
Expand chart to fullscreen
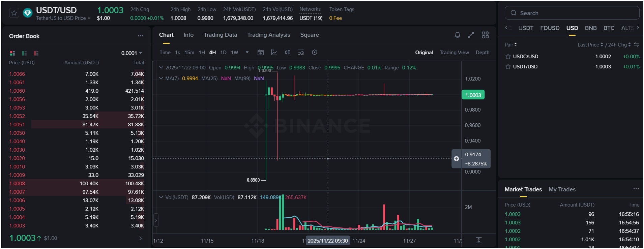click(x=471, y=35)
